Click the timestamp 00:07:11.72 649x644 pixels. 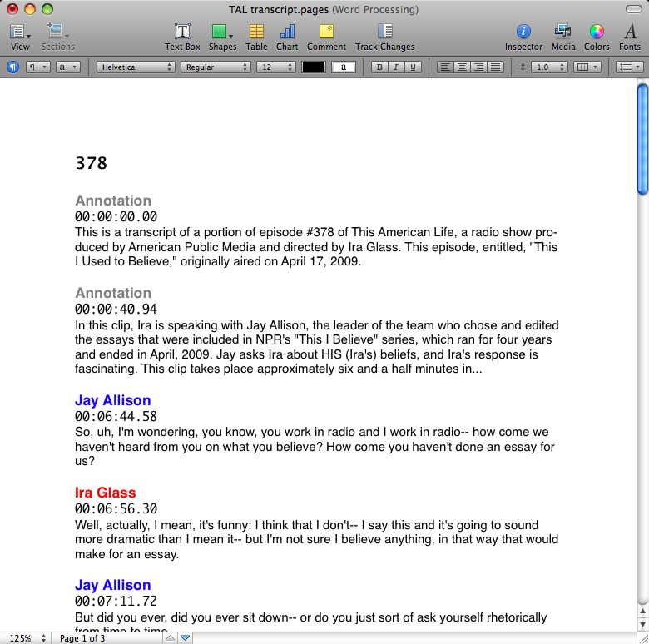[116, 601]
